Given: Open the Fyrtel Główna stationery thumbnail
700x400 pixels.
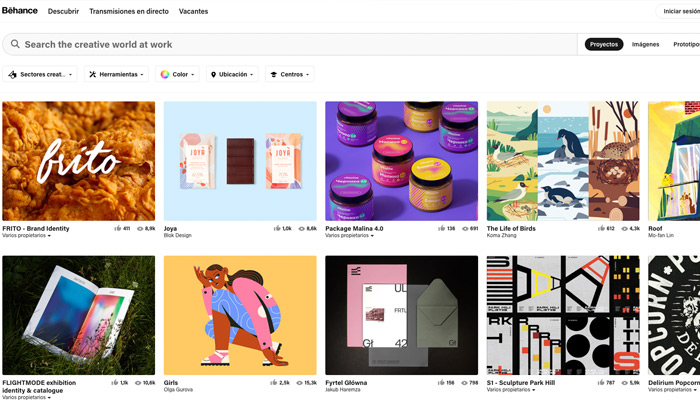Looking at the screenshot, I should click(402, 315).
